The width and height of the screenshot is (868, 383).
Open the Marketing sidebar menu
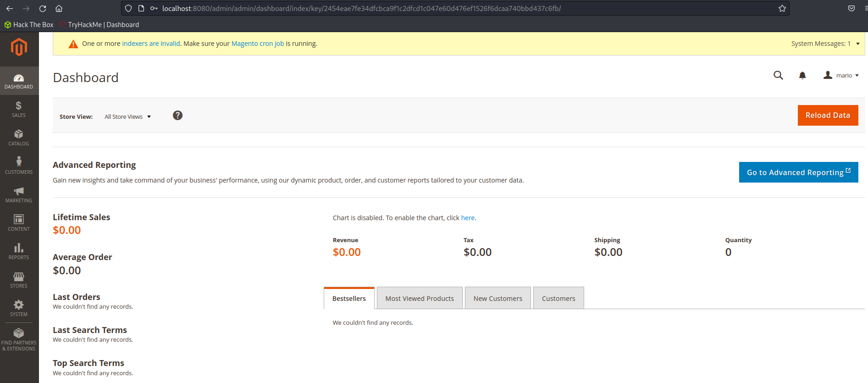pos(19,194)
